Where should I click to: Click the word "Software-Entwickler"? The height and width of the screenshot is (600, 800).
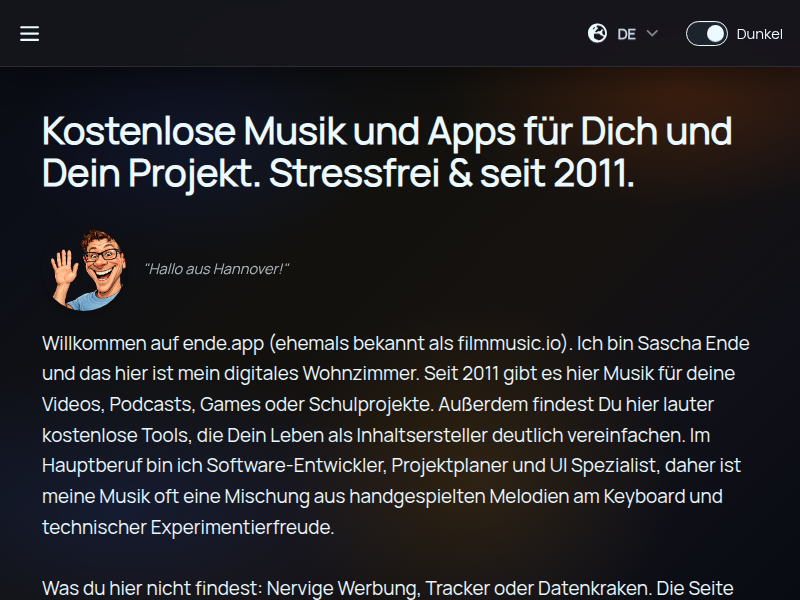pos(295,466)
